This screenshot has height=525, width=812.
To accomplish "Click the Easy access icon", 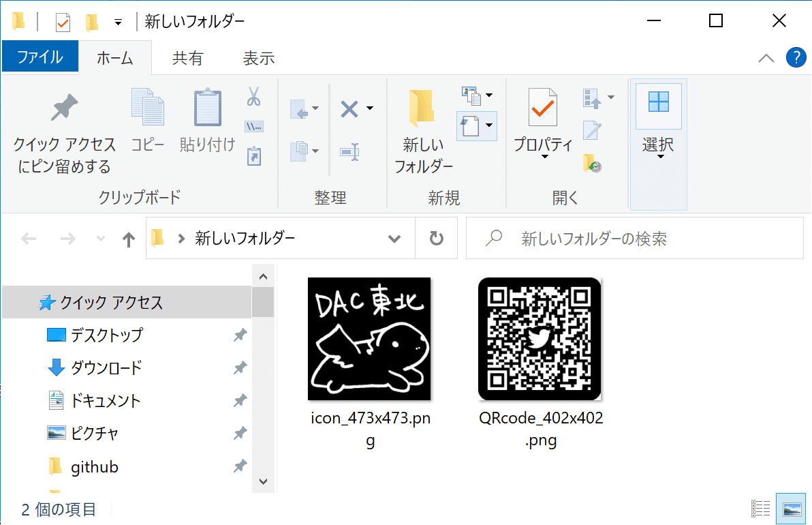I will pyautogui.click(x=470, y=126).
